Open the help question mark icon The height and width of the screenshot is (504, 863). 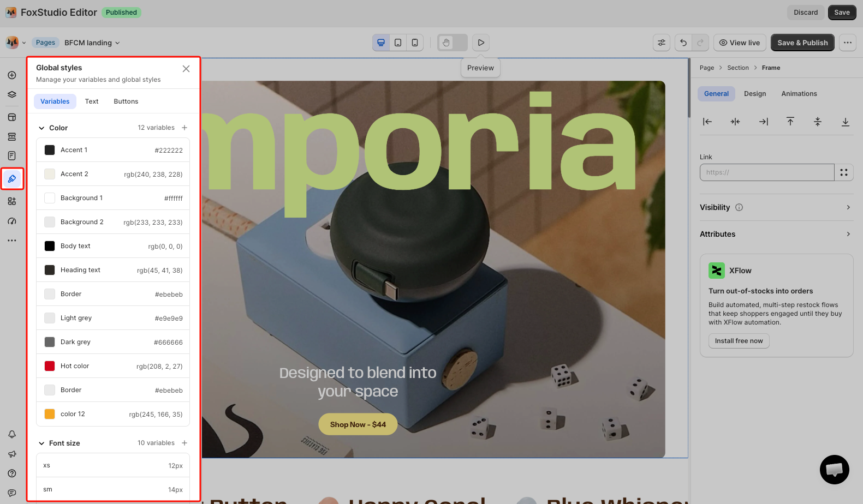[12, 473]
